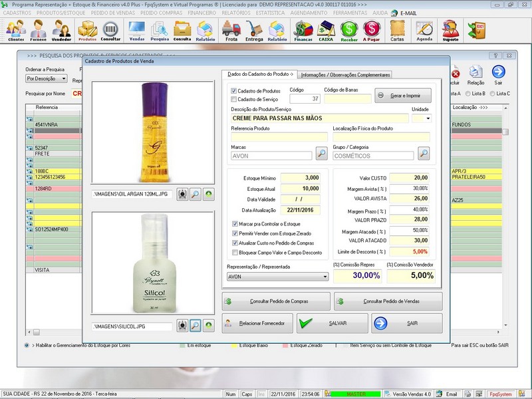The width and height of the screenshot is (532, 399).
Task: Open the Clientes toolbar icon
Action: [x=16, y=30]
